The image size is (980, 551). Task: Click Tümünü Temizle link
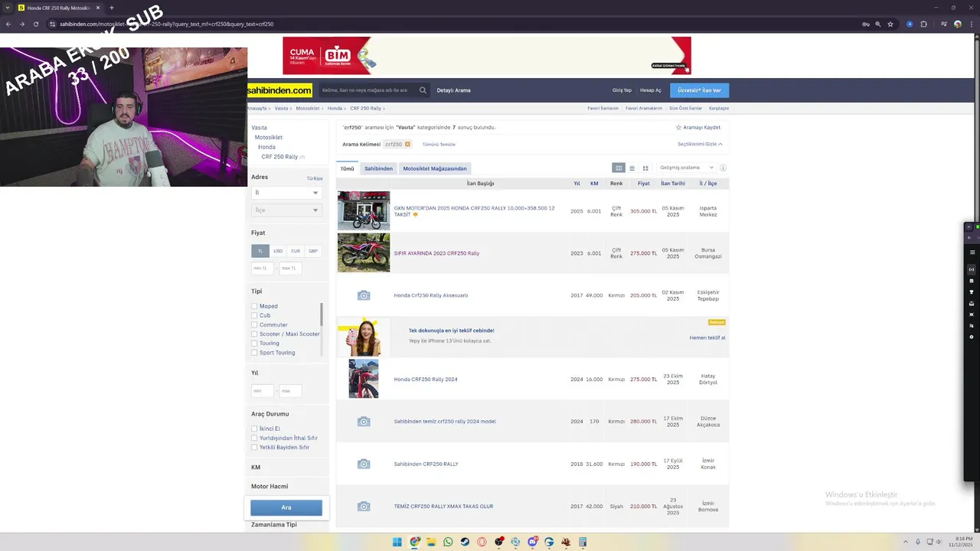[x=439, y=145]
